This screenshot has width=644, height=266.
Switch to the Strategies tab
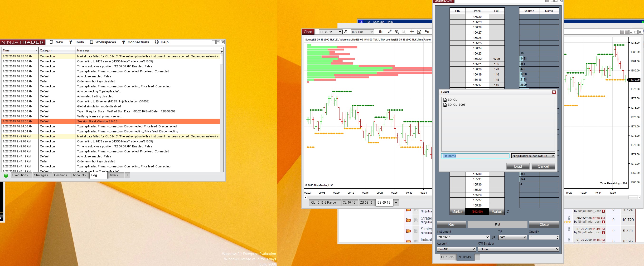(41, 175)
